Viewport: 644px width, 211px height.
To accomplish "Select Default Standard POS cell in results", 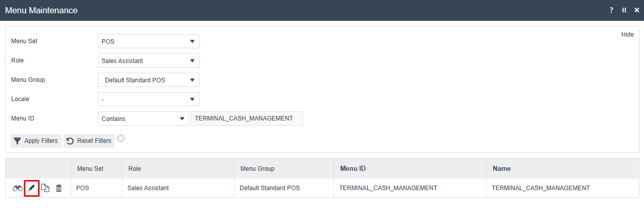I will pos(284,188).
